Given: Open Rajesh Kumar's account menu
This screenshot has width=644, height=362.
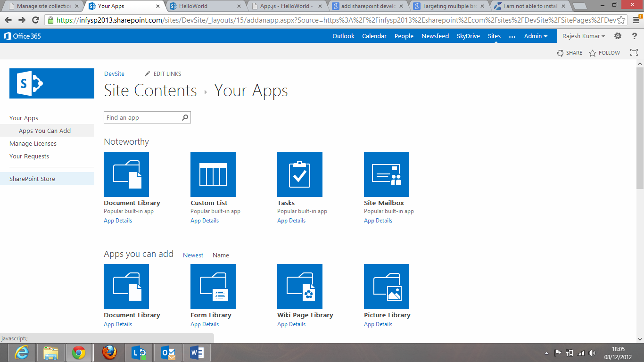Looking at the screenshot, I should (583, 36).
